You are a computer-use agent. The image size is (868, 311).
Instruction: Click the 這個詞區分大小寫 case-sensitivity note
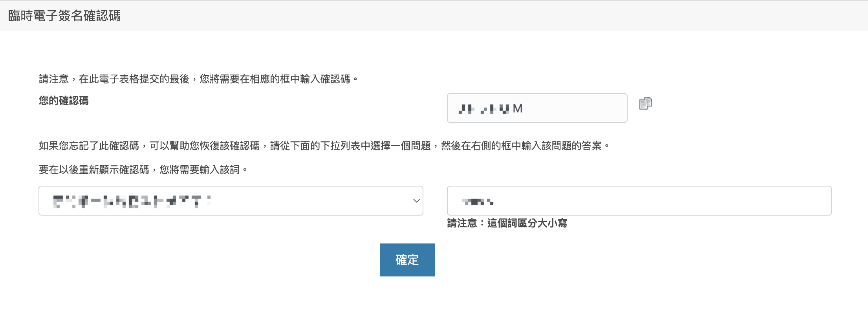pos(527,223)
